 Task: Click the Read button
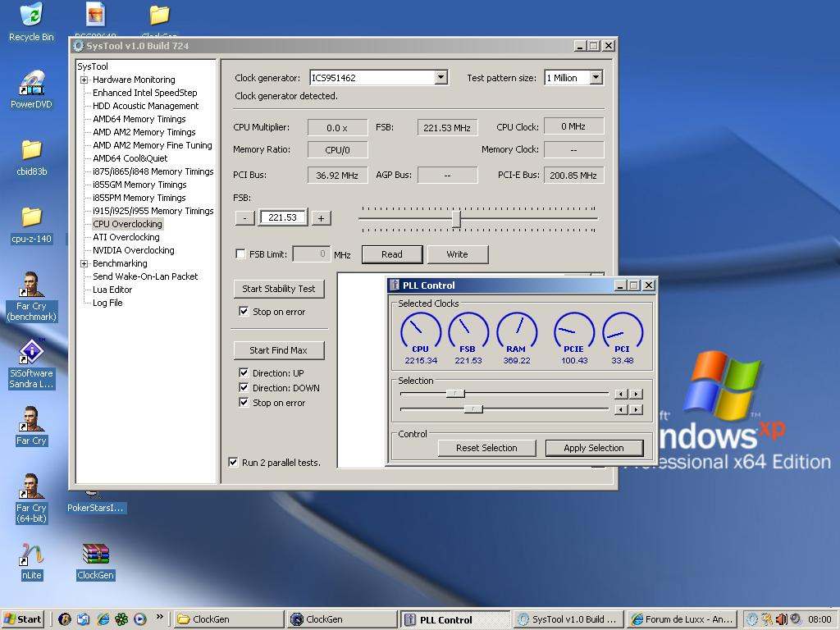(x=392, y=254)
